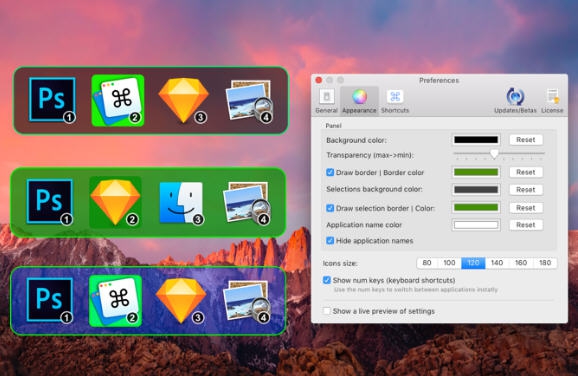578x376 pixels.
Task: Disable Show num keys checkbox
Action: pyautogui.click(x=327, y=280)
